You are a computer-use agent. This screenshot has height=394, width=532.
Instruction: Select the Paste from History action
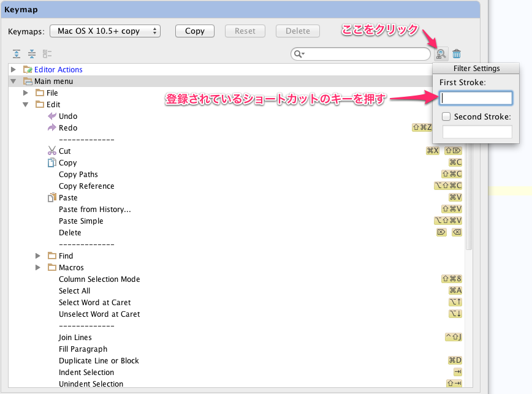(94, 209)
